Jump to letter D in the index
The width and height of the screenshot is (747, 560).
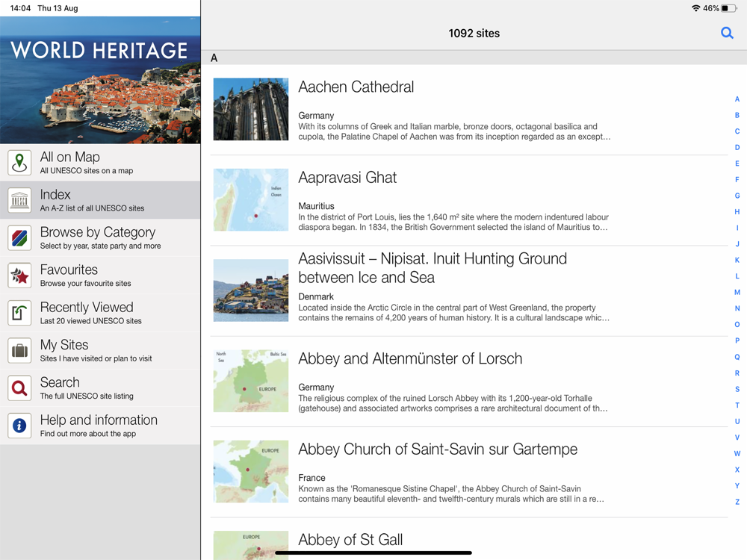737,148
